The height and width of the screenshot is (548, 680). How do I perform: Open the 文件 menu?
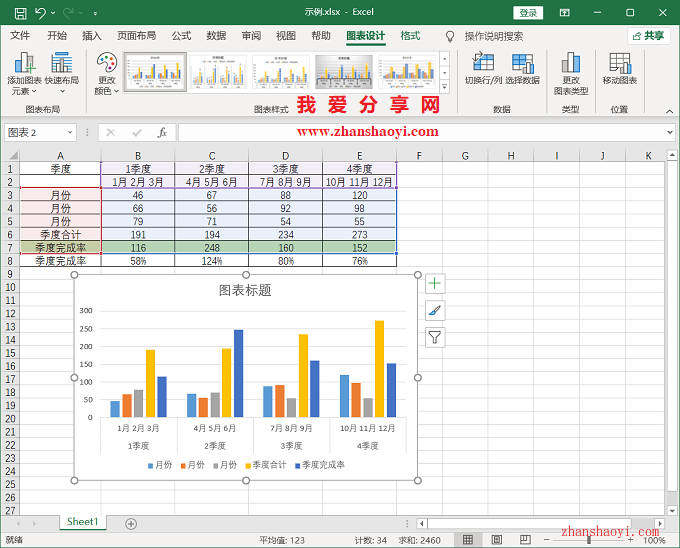pos(20,36)
